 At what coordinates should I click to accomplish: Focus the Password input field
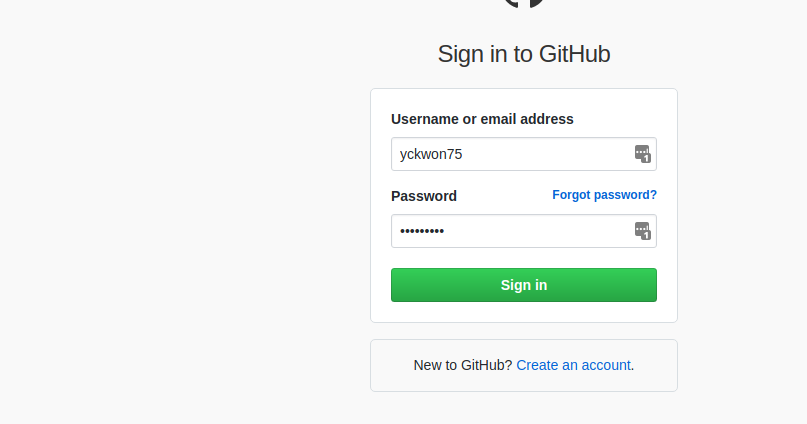coord(523,231)
